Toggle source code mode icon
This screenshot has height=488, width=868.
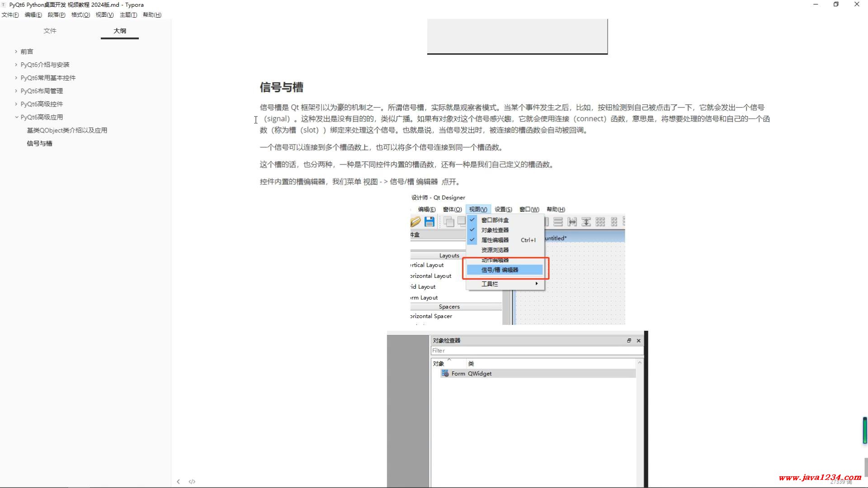[x=192, y=482]
